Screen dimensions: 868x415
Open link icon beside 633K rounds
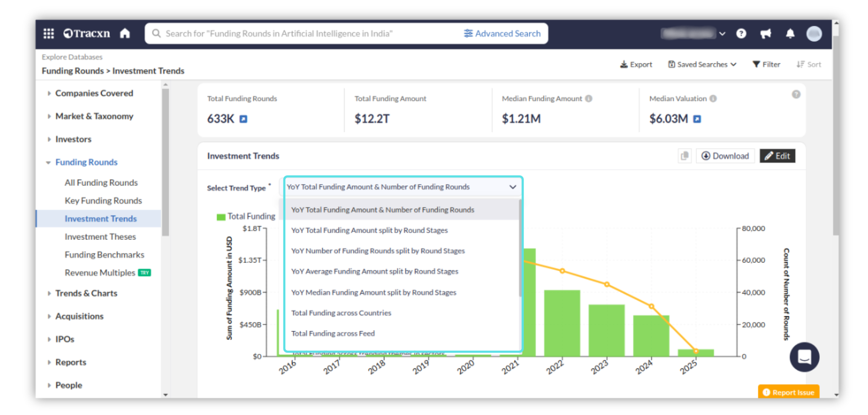[243, 119]
